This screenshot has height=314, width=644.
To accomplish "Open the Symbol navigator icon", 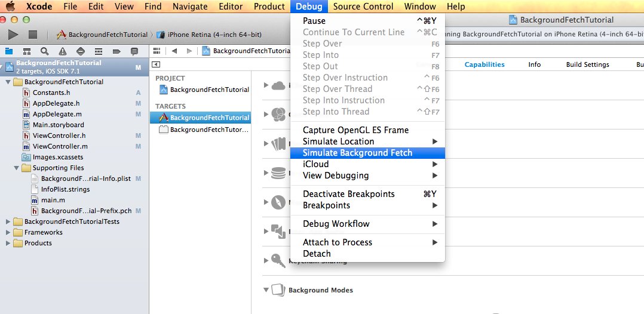I will pos(27,51).
